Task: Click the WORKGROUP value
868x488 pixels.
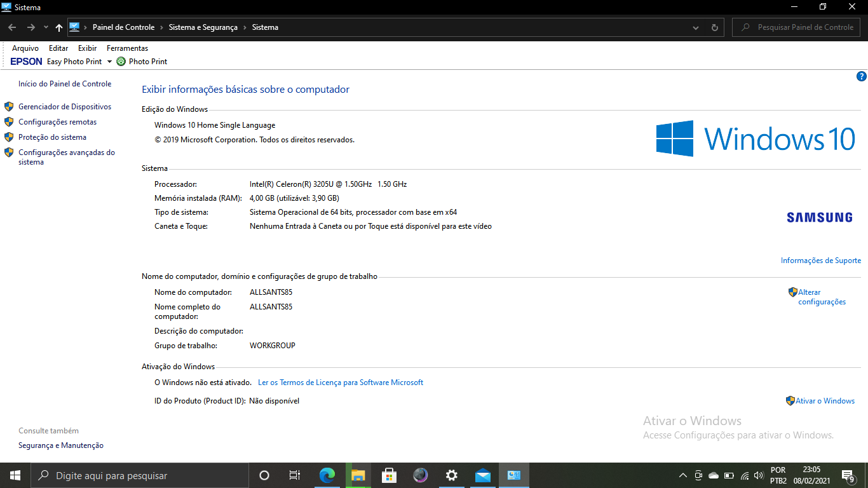Action: pos(273,346)
